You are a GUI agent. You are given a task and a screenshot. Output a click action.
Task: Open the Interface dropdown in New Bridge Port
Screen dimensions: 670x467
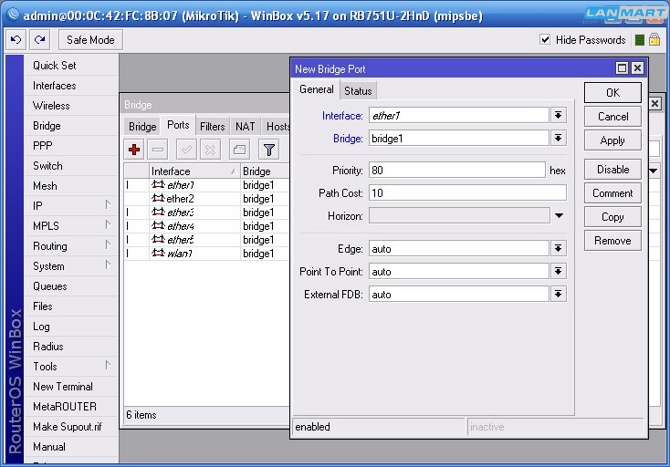(x=558, y=115)
